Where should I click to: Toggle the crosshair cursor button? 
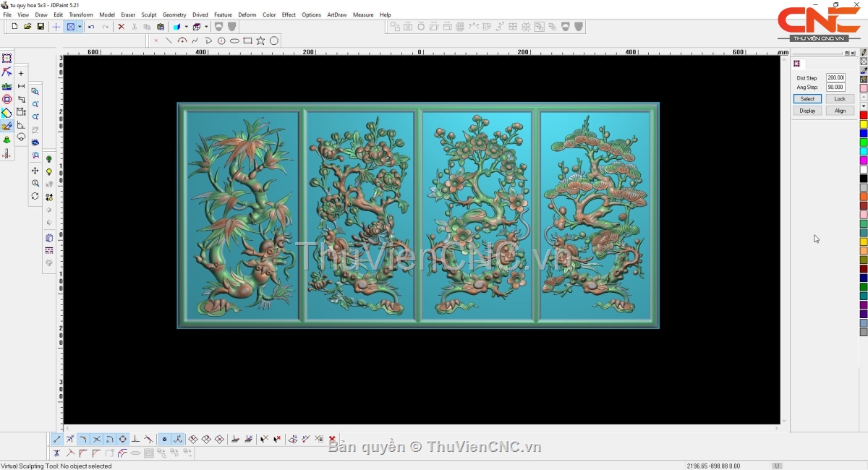point(56,27)
